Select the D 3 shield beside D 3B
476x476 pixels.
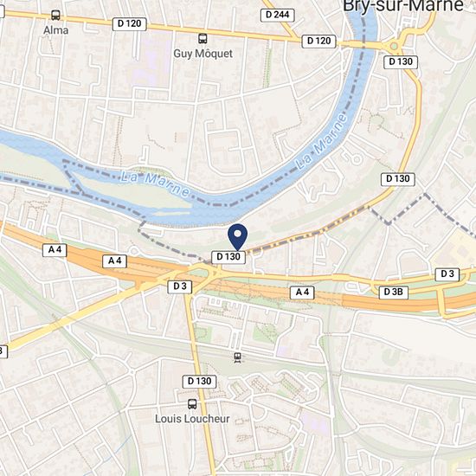[x=447, y=274]
